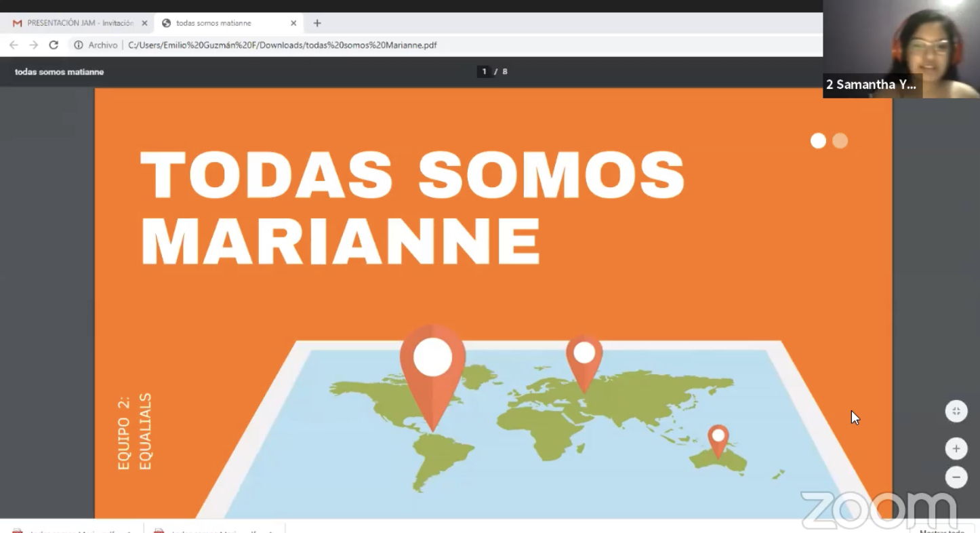Select the todas somos matianne browser tab

pos(228,23)
